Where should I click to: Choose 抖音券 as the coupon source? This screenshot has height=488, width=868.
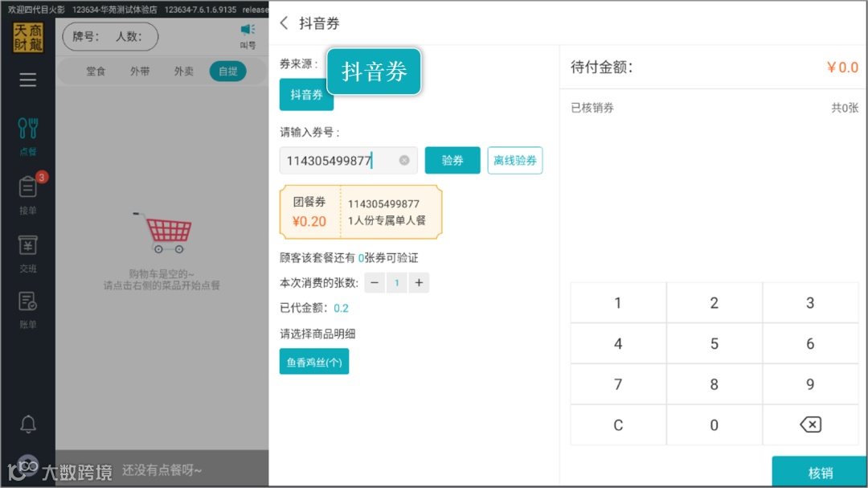[306, 95]
